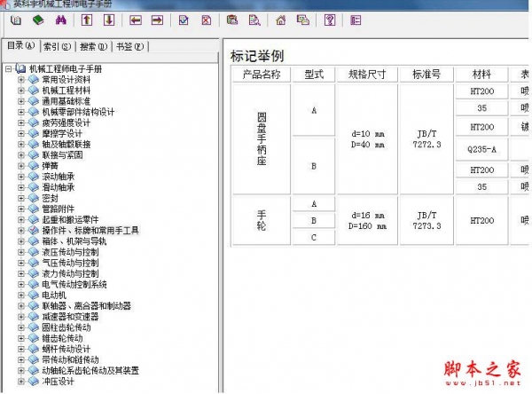
Task: Switch to the 索引 tab
Action: (x=58, y=46)
